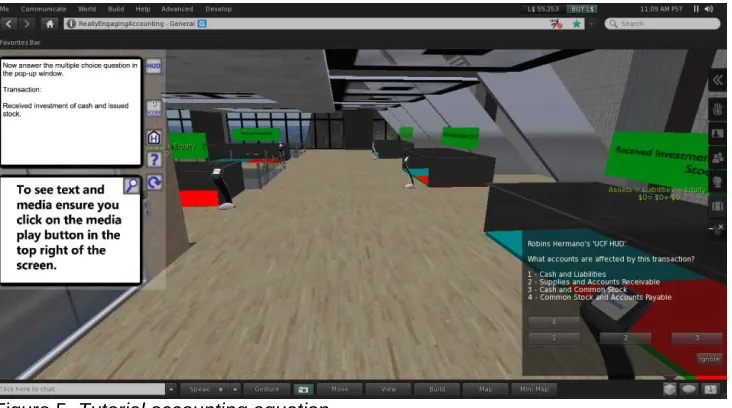The width and height of the screenshot is (732, 408).
Task: Open the sidebar Inventory tab
Action: coord(718,206)
